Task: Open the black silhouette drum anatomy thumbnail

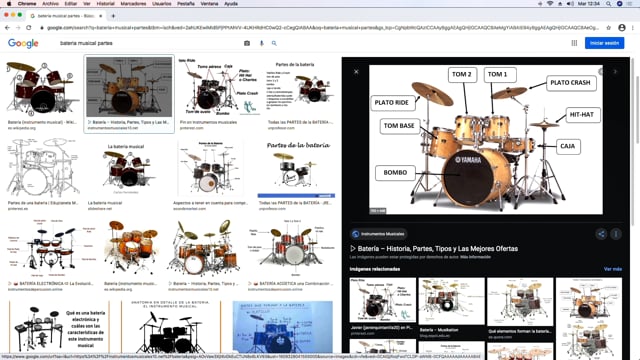Action: 171,327
